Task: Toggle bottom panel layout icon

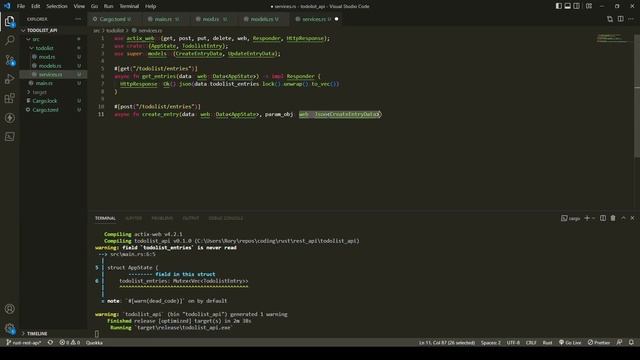Action: tap(567, 6)
